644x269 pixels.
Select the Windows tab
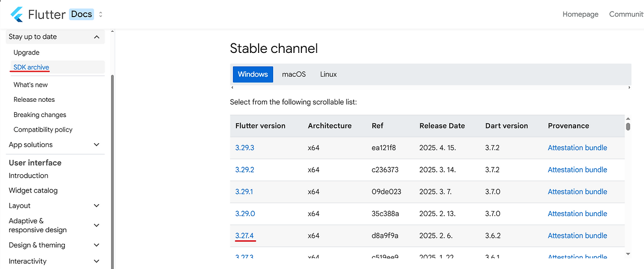coord(253,74)
